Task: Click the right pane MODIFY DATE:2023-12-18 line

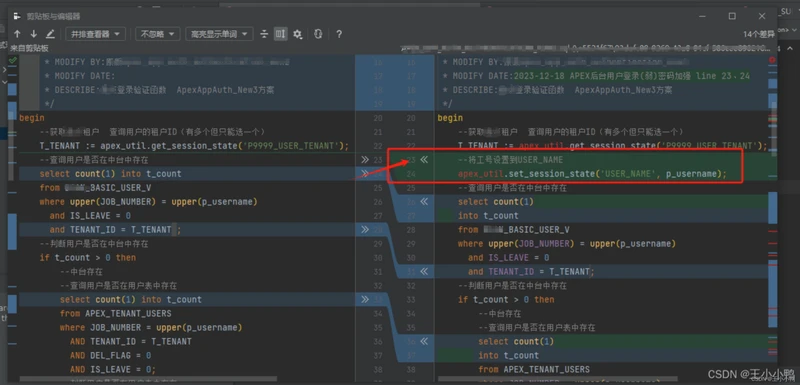Action: [x=601, y=76]
